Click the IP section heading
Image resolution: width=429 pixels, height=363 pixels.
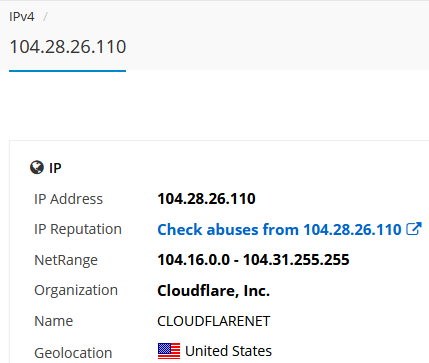click(55, 168)
